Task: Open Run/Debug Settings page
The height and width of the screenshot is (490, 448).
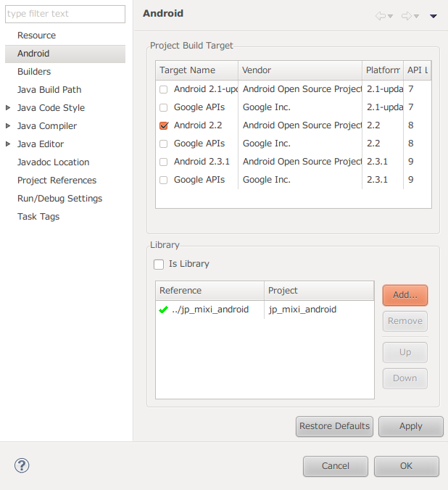Action: tap(59, 199)
